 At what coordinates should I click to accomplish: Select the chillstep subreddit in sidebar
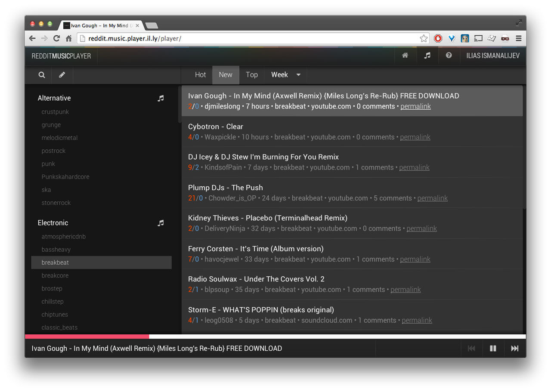[x=53, y=302]
